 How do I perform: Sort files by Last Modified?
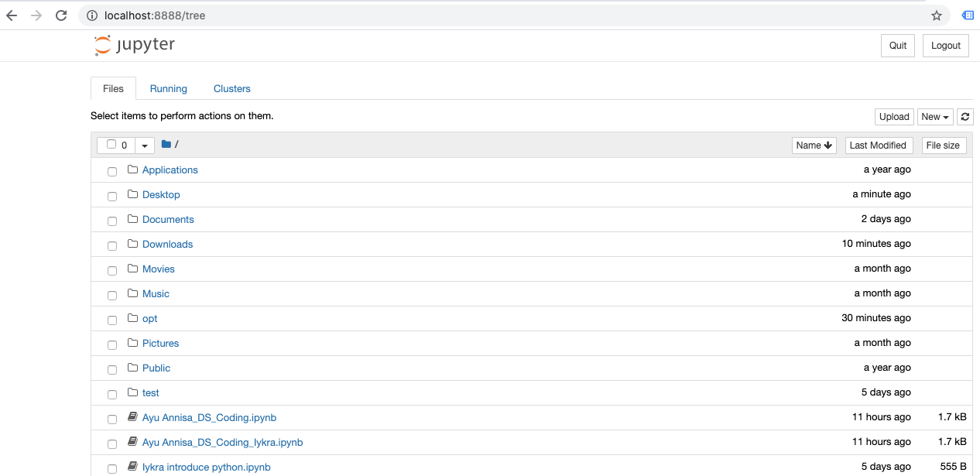pos(879,145)
